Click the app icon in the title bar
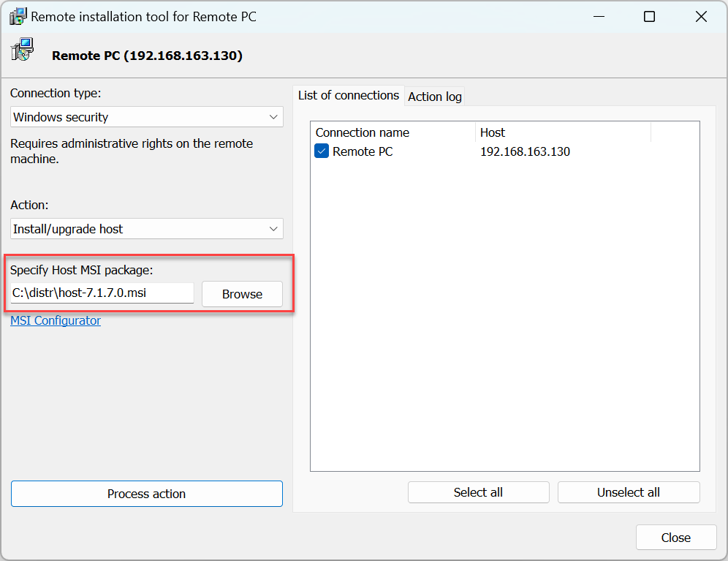 [x=18, y=16]
